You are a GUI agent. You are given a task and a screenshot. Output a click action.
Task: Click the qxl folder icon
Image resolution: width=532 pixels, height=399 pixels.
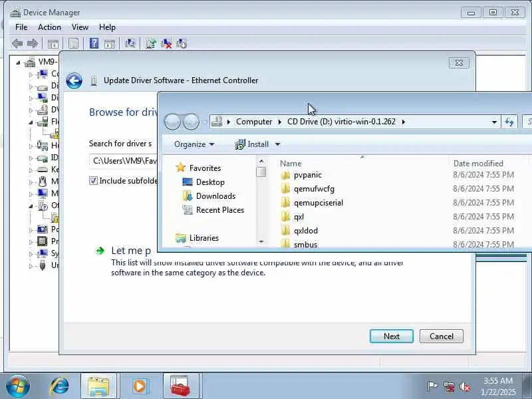tap(286, 217)
